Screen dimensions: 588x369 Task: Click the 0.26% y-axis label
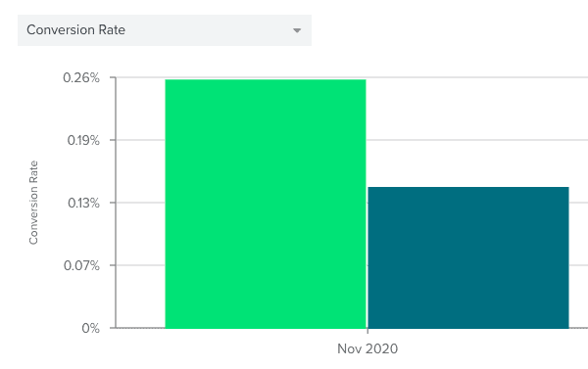point(81,77)
